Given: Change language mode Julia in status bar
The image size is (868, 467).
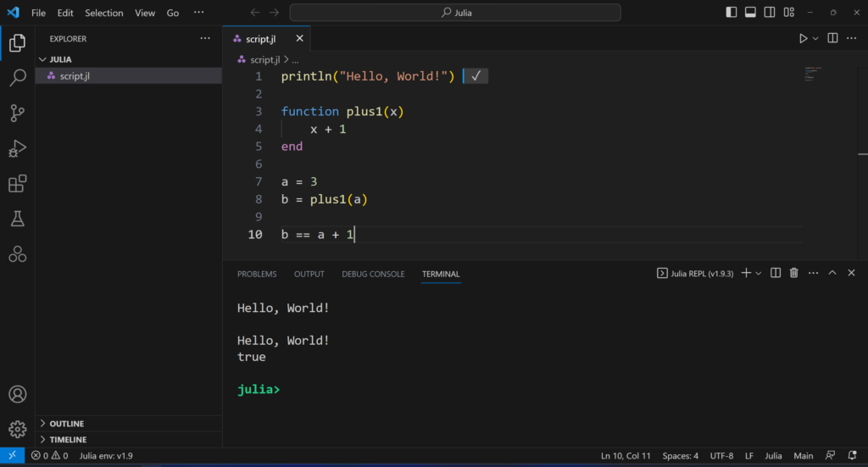Looking at the screenshot, I should click(x=773, y=455).
